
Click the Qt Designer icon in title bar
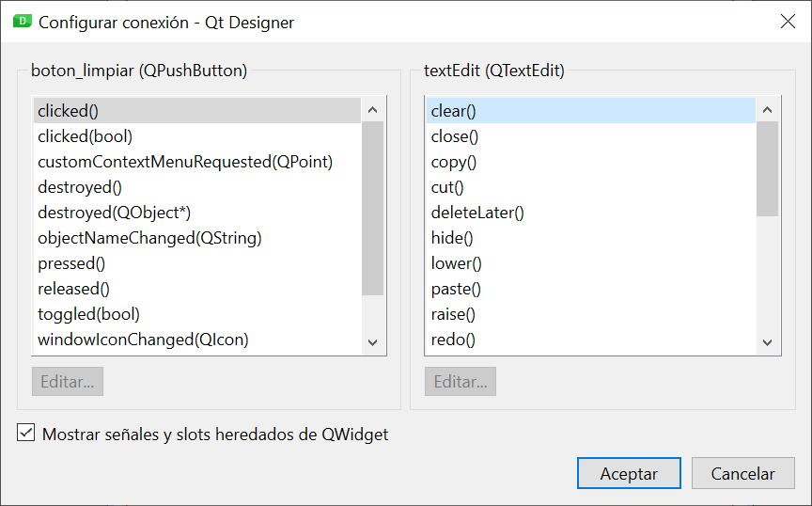click(x=23, y=22)
